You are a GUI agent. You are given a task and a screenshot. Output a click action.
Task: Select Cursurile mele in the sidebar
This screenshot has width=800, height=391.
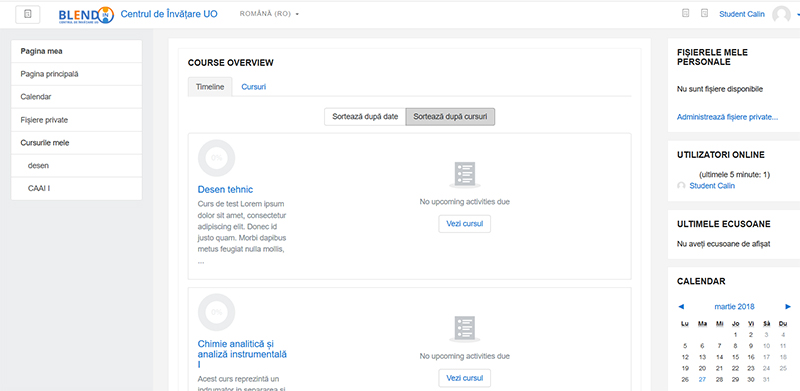coord(77,143)
